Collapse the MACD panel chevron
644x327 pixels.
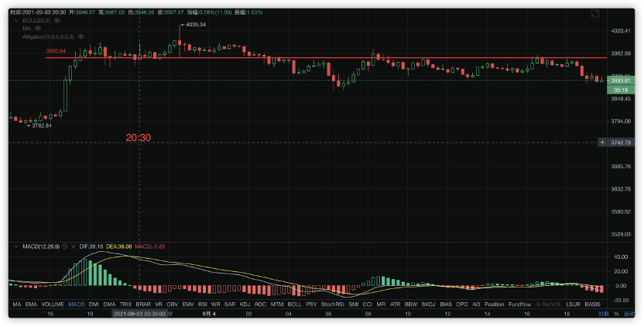click(17, 246)
